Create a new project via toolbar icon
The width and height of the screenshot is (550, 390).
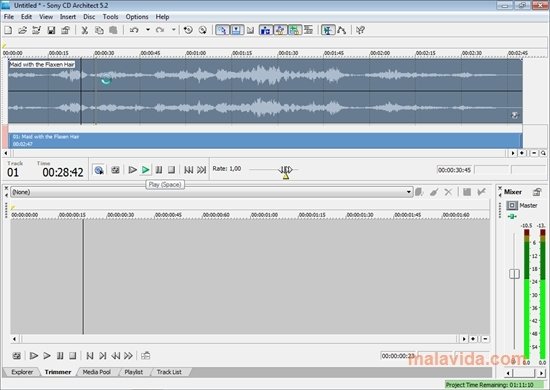pyautogui.click(x=8, y=31)
